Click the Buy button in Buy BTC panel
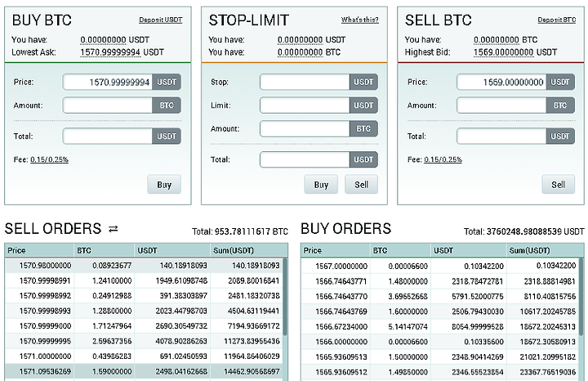 [164, 184]
